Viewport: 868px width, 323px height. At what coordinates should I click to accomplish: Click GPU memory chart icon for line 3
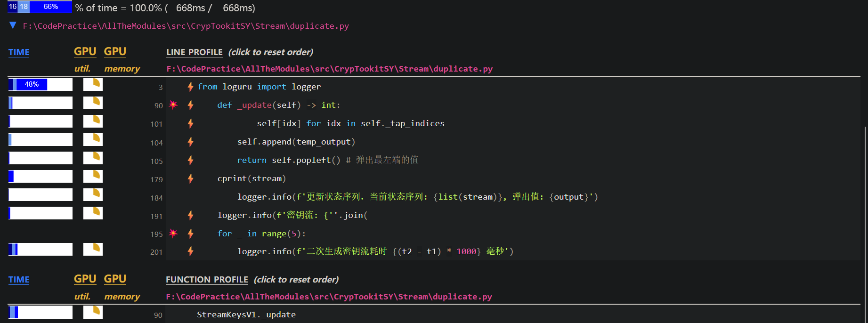coord(93,85)
